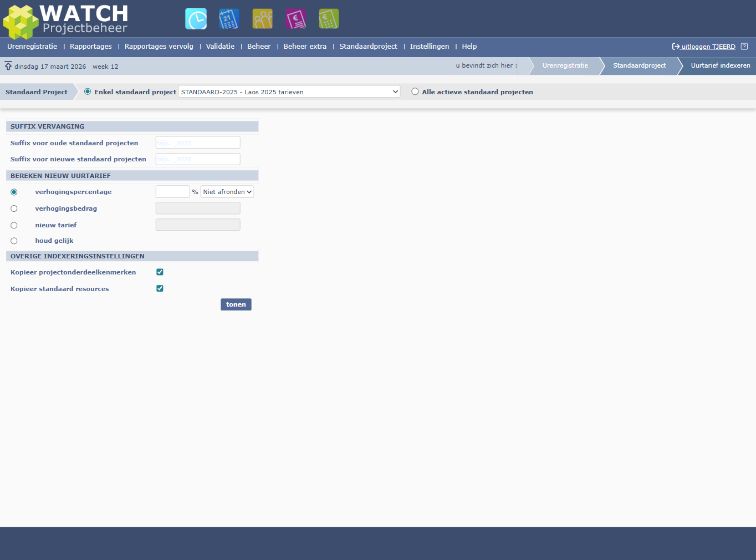
Task: Click the WATCH Projectbeheer cube logo
Action: pyautogui.click(x=21, y=22)
